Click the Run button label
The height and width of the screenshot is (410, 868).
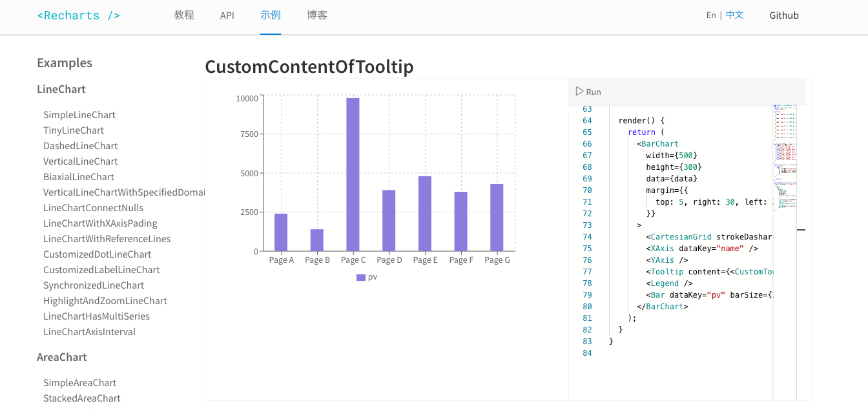(594, 92)
